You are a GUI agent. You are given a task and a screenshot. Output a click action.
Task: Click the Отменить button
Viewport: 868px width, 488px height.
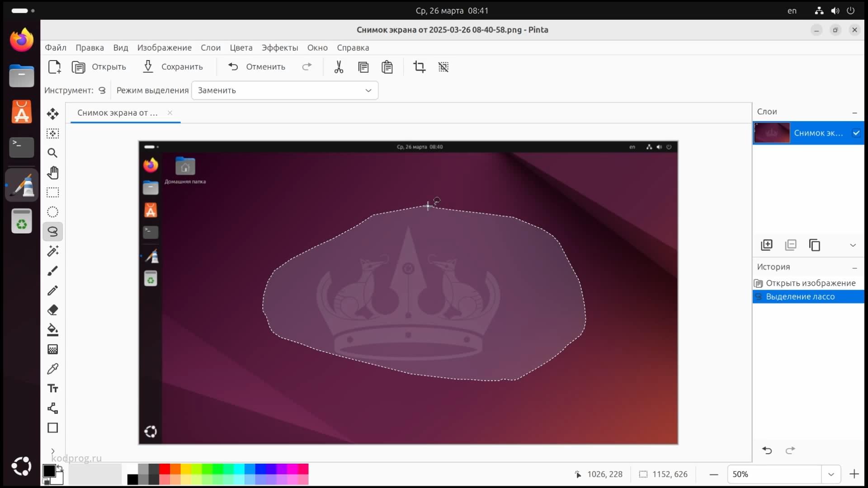tap(257, 67)
